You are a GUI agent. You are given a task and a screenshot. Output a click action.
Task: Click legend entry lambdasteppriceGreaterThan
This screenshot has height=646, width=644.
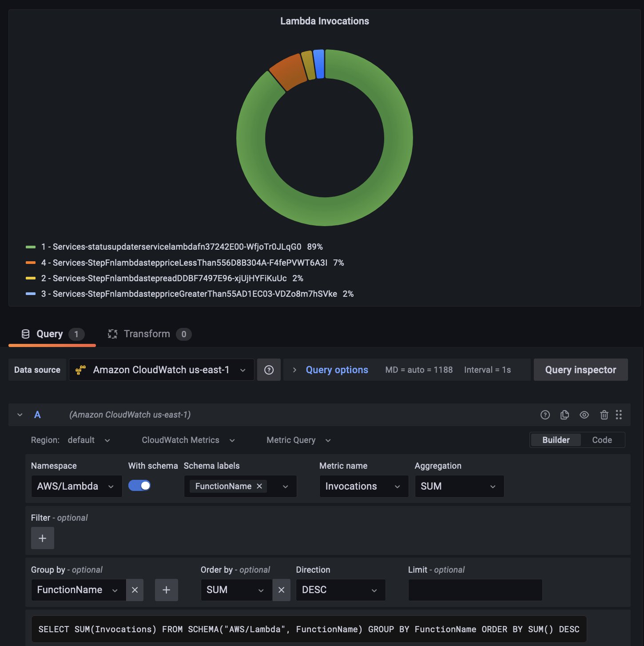[x=189, y=294]
